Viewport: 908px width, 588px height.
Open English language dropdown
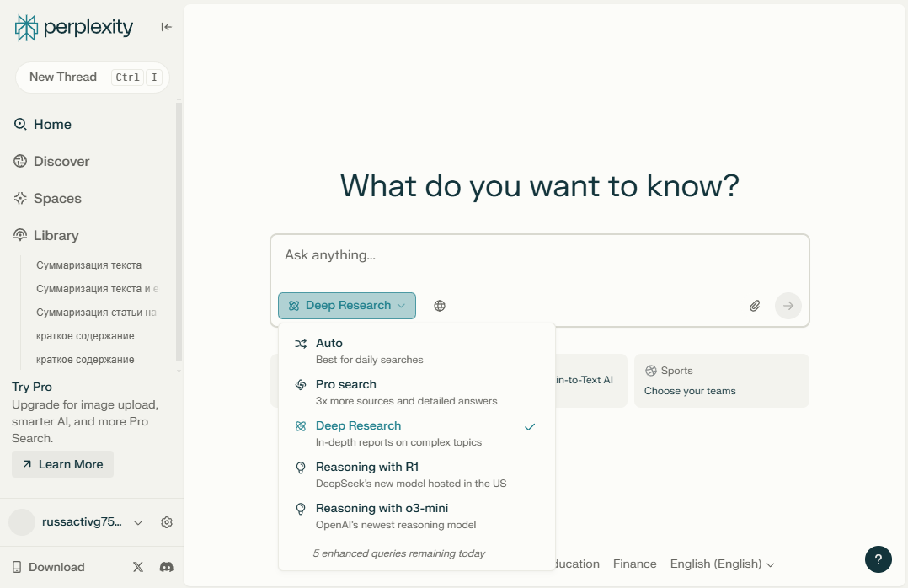tap(722, 564)
